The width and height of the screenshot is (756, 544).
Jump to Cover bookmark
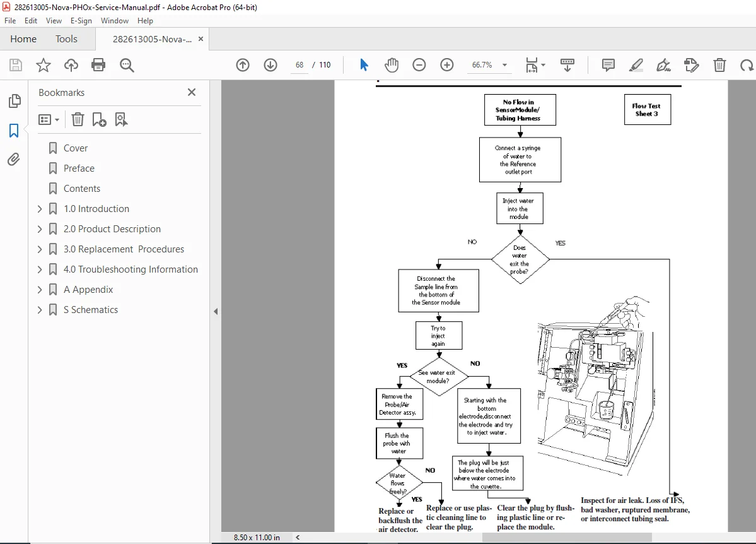[76, 148]
